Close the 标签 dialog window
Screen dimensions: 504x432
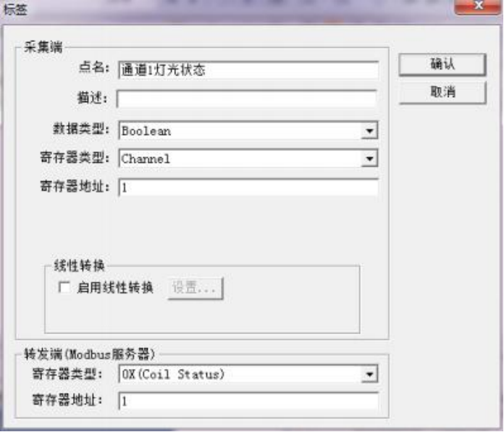(479, 6)
